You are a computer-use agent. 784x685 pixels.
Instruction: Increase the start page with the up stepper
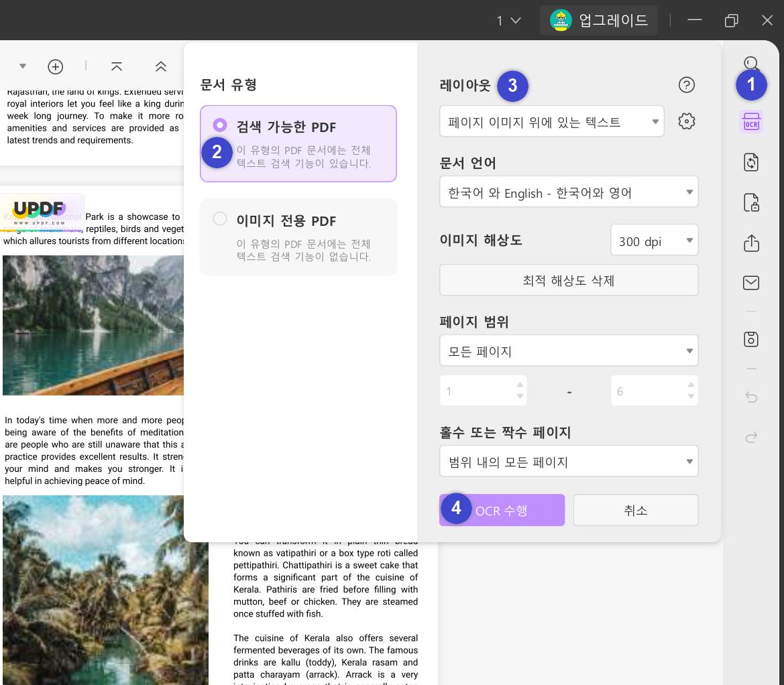pyautogui.click(x=520, y=385)
